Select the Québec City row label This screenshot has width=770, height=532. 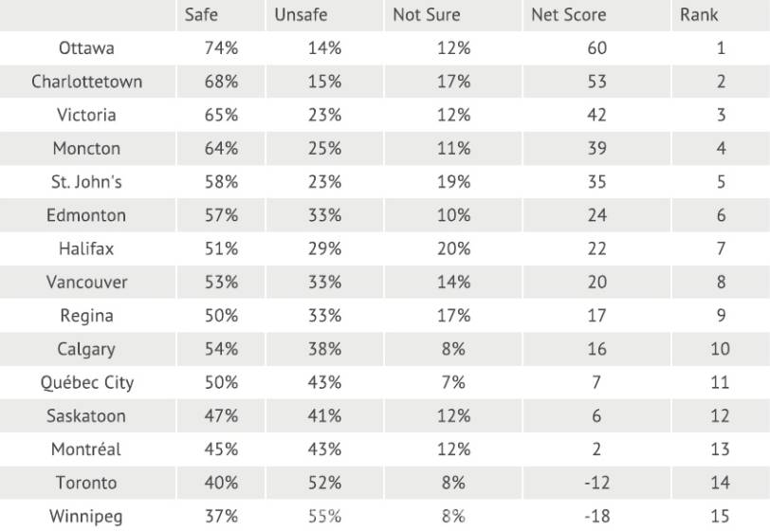tap(86, 383)
